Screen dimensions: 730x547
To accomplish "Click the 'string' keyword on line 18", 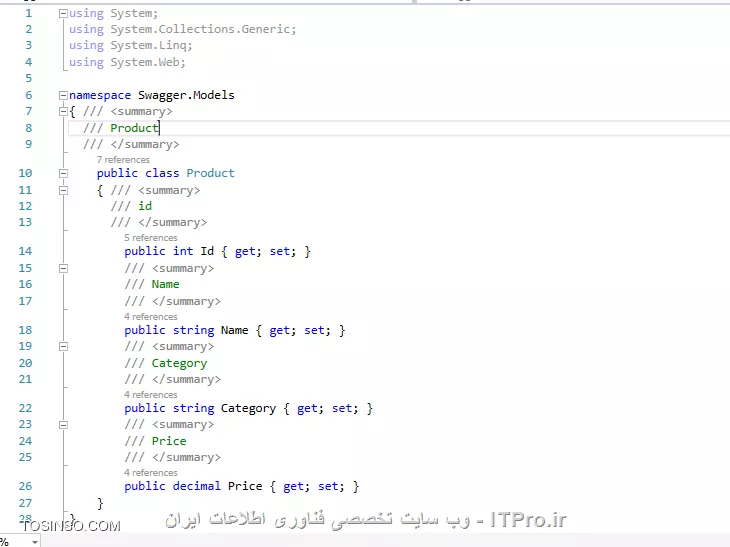I will (194, 331).
